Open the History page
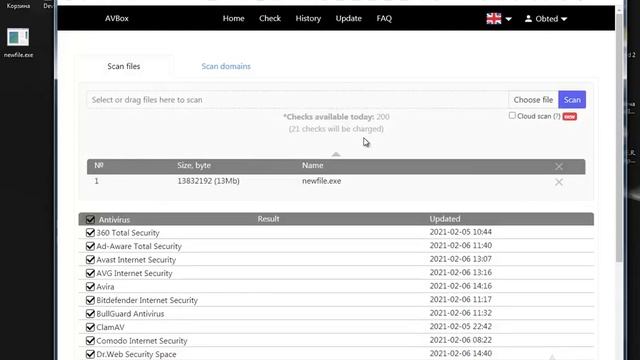The height and width of the screenshot is (360, 640). click(x=308, y=18)
